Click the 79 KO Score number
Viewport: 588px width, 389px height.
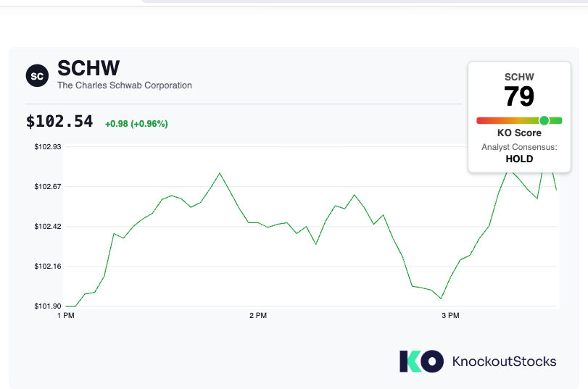519,96
